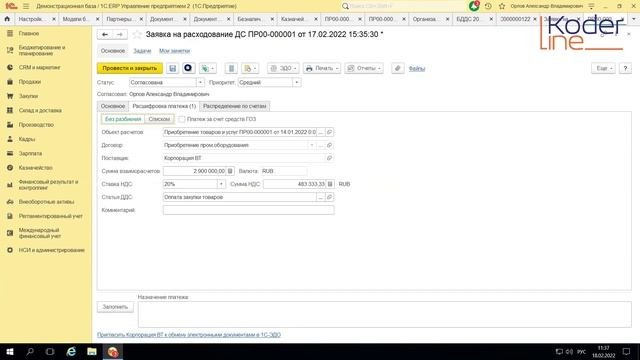Open the Windows notification center icon
Screen dimensions: 640x360
point(627,351)
